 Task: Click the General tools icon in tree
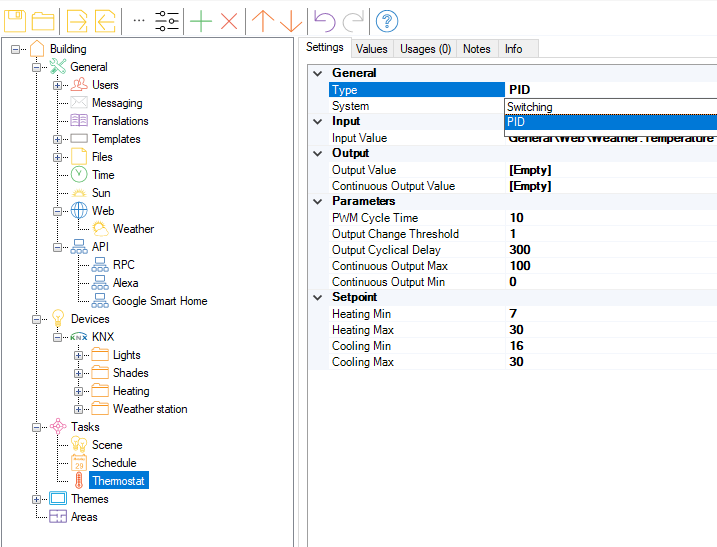(58, 66)
